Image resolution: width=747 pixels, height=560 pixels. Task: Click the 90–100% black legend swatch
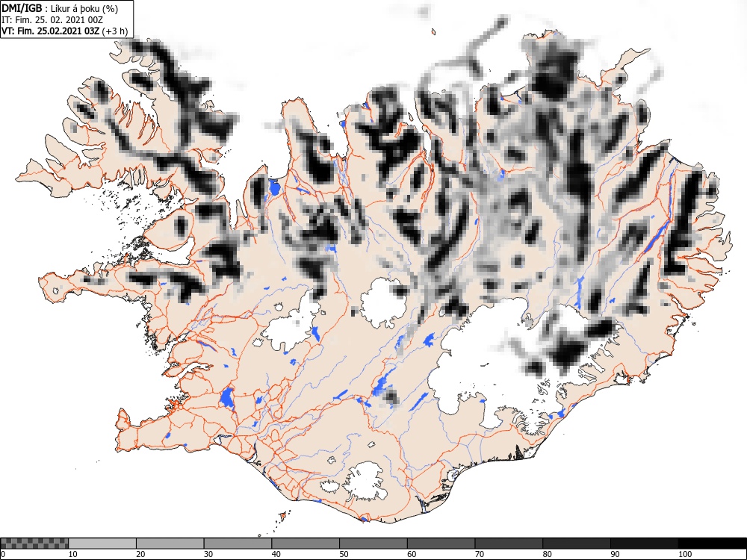point(644,544)
